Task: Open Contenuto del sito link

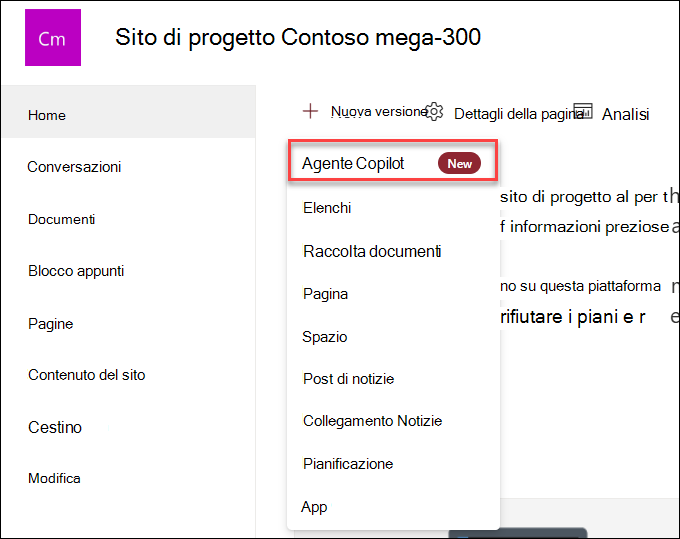Action: (87, 375)
